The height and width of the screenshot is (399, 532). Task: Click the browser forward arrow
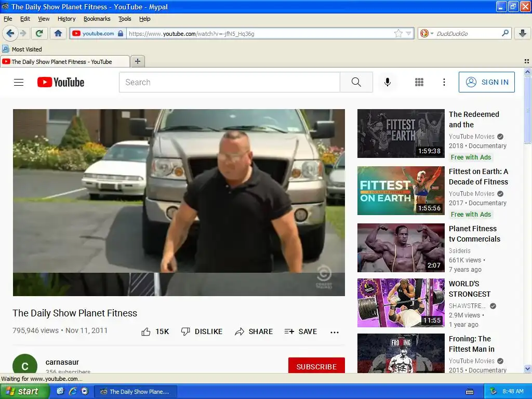click(23, 33)
